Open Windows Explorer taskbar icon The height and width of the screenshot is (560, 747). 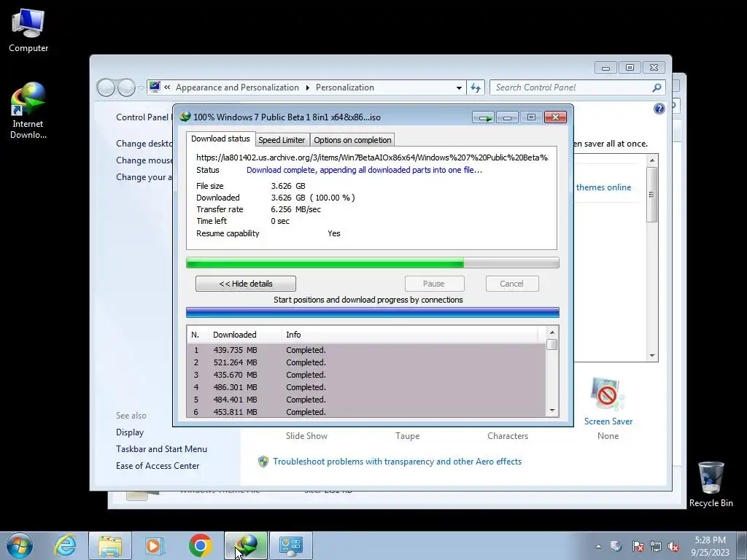(110, 545)
